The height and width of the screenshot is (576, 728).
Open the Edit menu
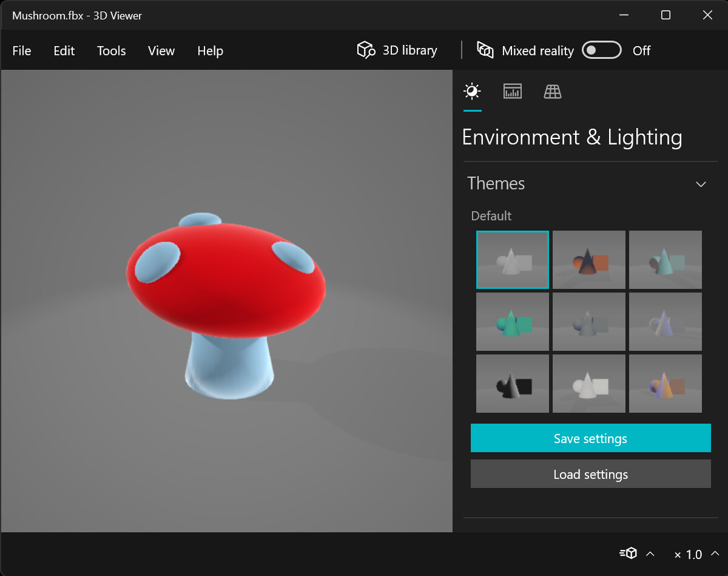click(64, 51)
